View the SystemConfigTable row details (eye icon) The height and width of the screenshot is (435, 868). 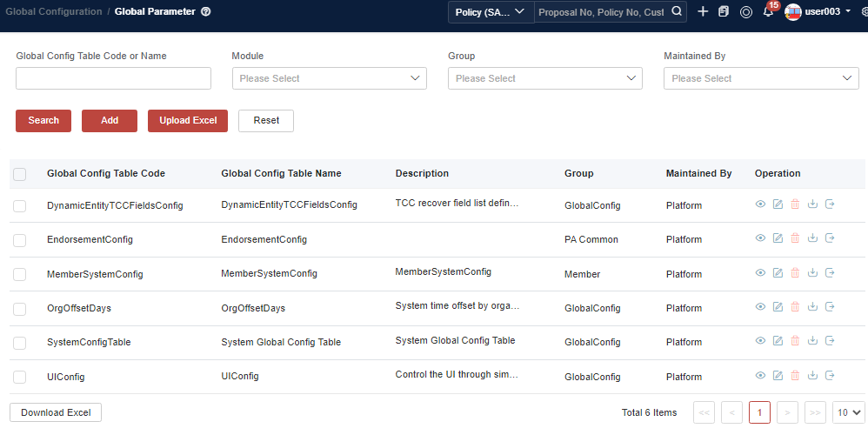pos(761,341)
